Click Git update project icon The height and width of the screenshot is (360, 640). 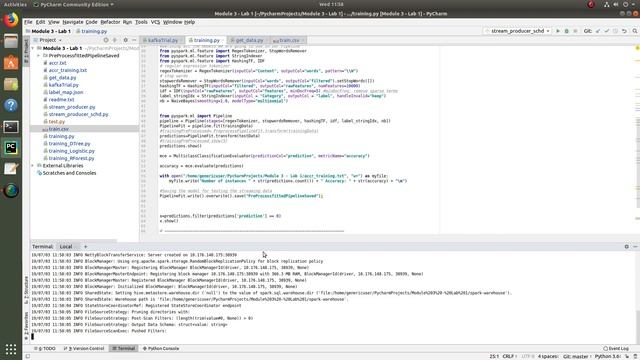pos(598,31)
